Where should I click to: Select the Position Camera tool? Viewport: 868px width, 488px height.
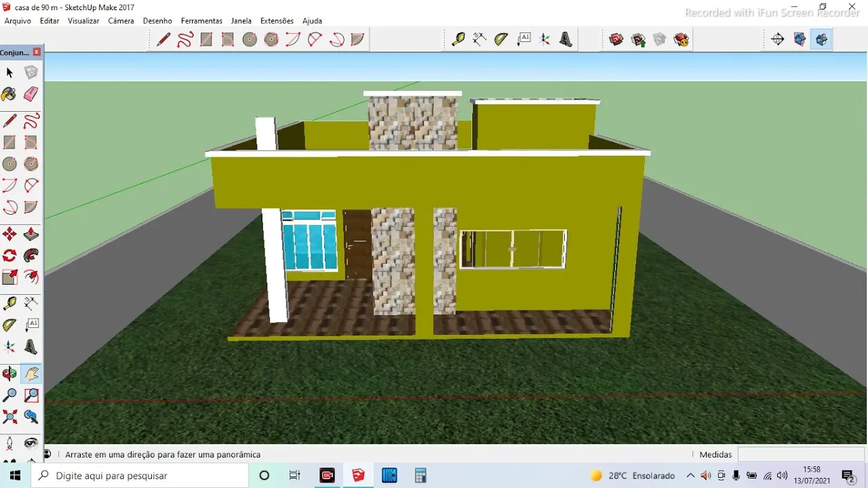pos(9,443)
